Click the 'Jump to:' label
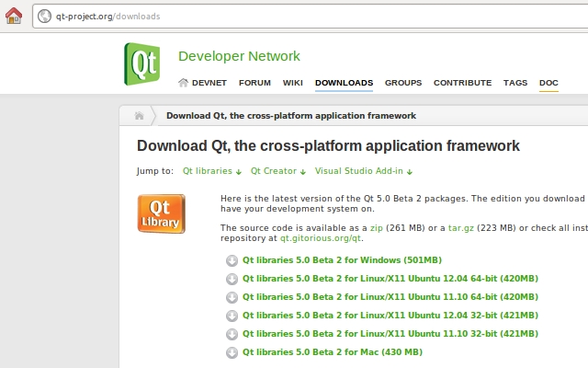The image size is (588, 368). (155, 171)
